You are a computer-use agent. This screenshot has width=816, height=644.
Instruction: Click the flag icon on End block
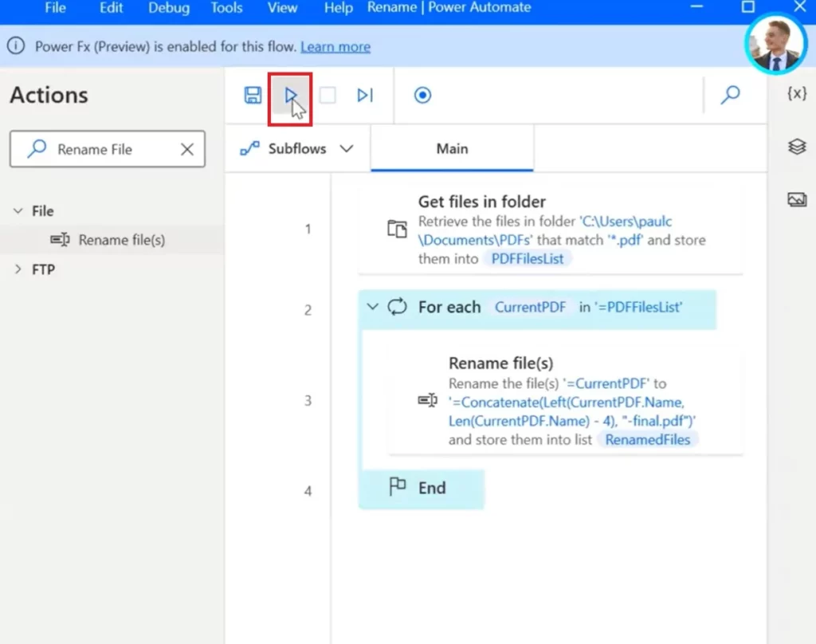tap(398, 486)
